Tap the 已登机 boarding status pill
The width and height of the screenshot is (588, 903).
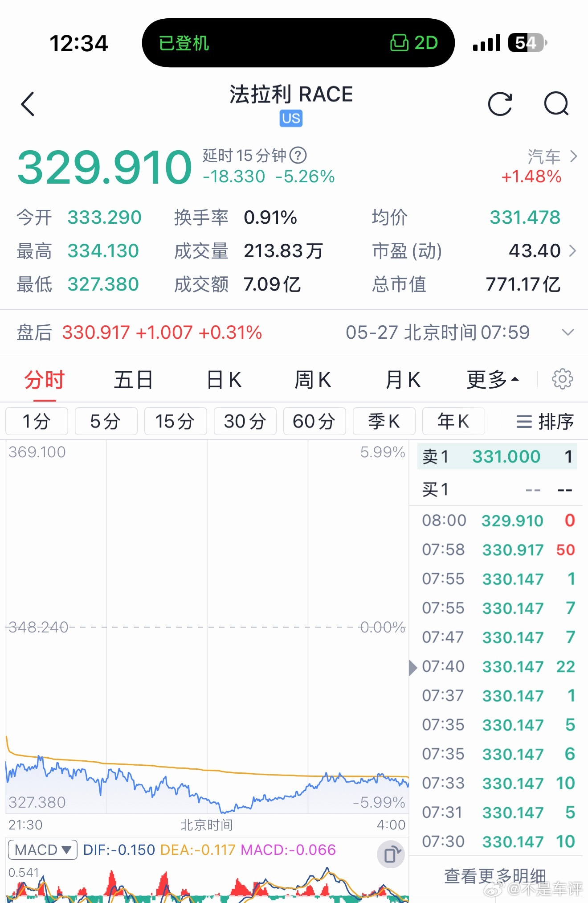coord(184,43)
